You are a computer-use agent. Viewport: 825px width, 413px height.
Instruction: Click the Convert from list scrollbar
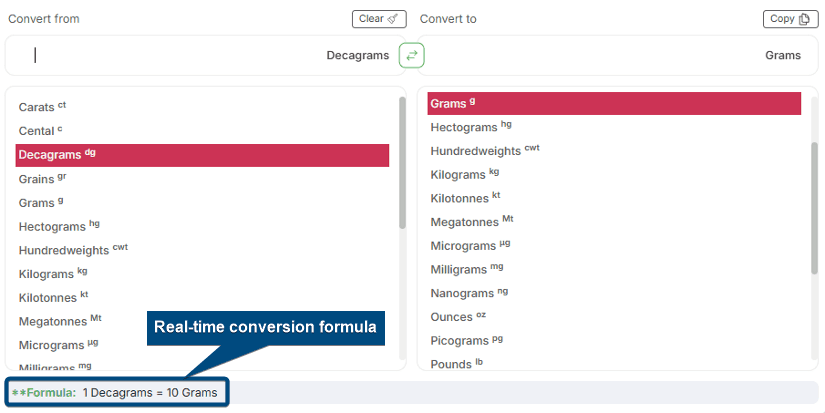click(x=402, y=160)
